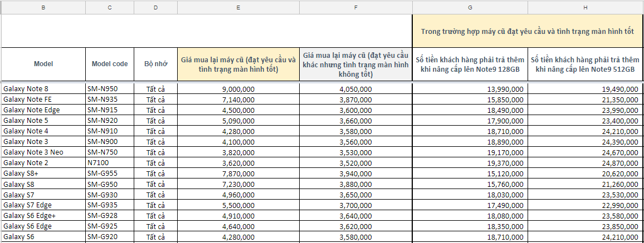Click the amount '13,990,000'

click(470, 88)
